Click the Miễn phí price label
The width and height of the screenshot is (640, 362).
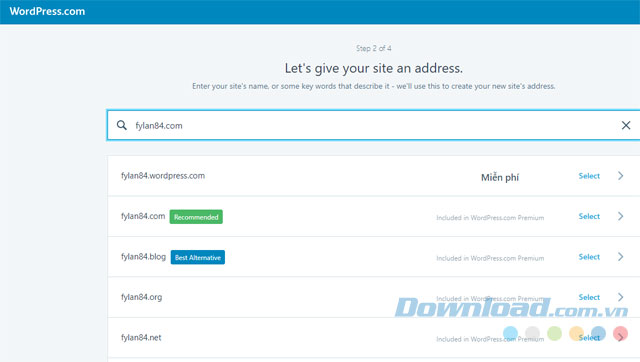coord(500,178)
